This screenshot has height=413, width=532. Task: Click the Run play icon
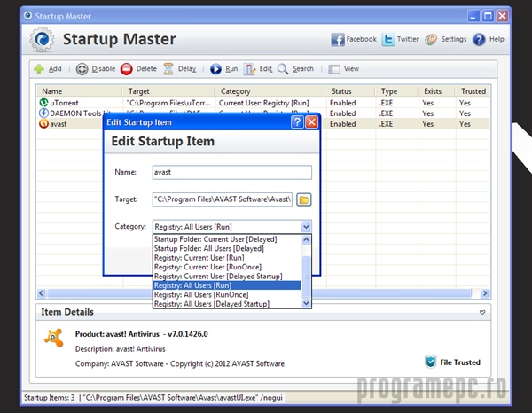(x=215, y=69)
